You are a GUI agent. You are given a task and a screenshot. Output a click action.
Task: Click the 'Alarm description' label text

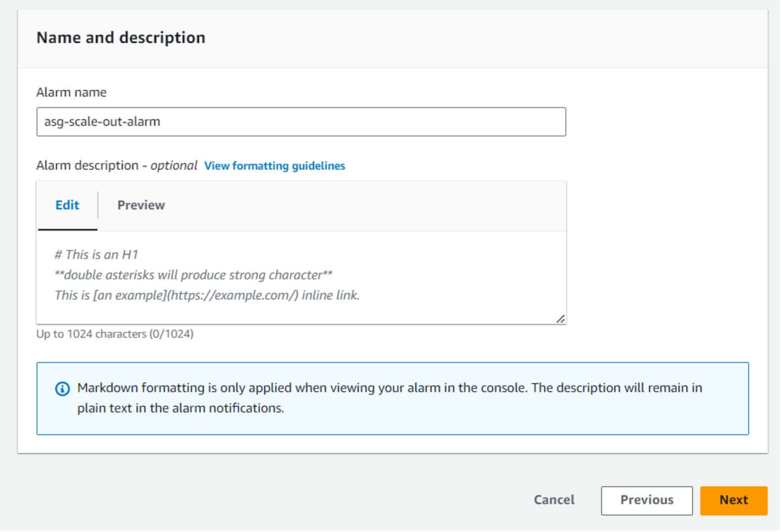87,166
